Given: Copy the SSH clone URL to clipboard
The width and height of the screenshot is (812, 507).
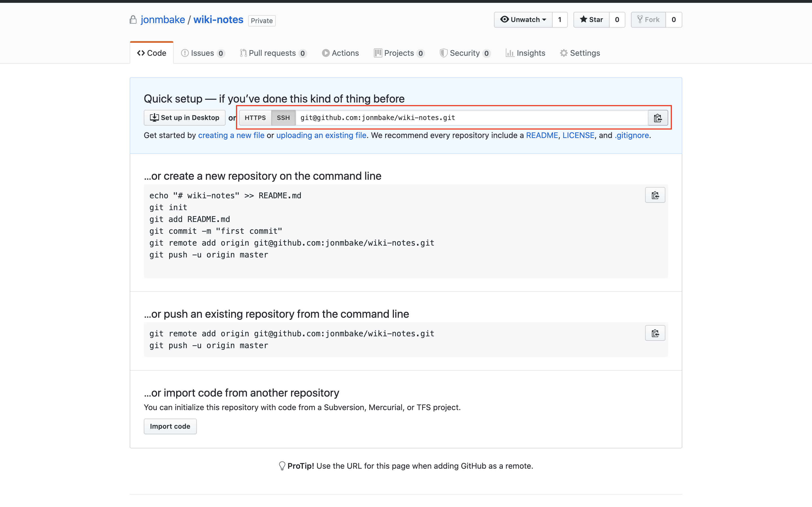Looking at the screenshot, I should pyautogui.click(x=657, y=118).
